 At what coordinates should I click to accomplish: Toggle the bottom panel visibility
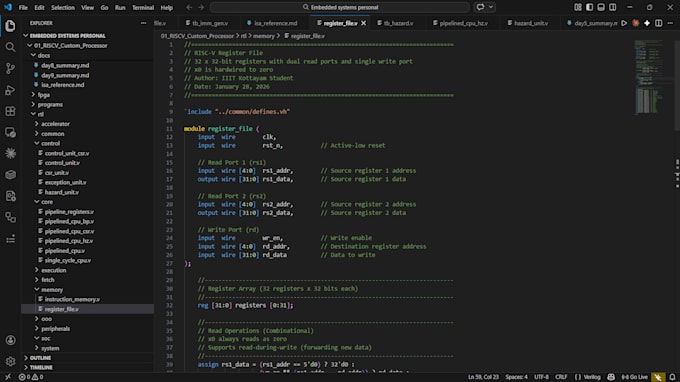click(601, 7)
